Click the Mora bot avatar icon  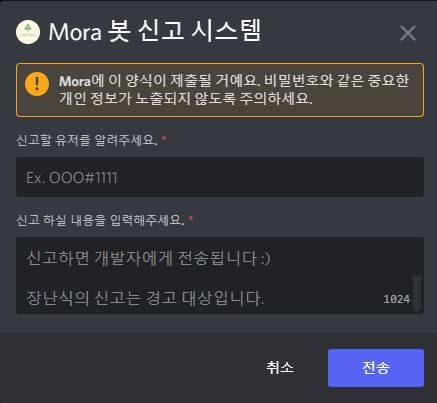tap(28, 32)
